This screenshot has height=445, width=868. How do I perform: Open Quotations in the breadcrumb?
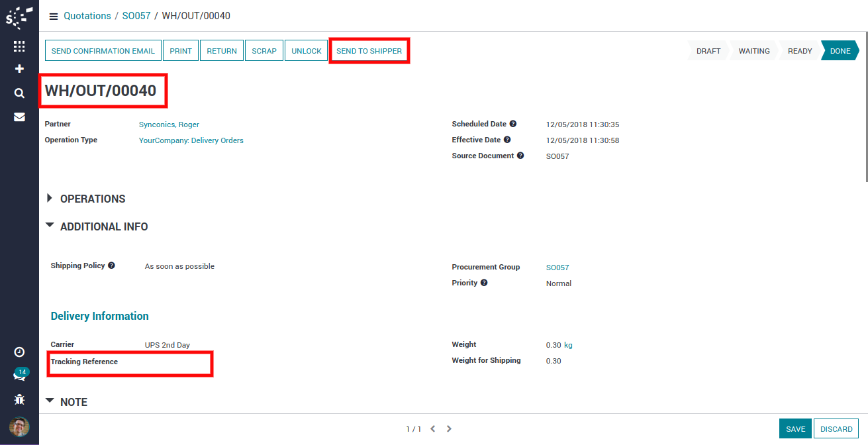point(87,16)
